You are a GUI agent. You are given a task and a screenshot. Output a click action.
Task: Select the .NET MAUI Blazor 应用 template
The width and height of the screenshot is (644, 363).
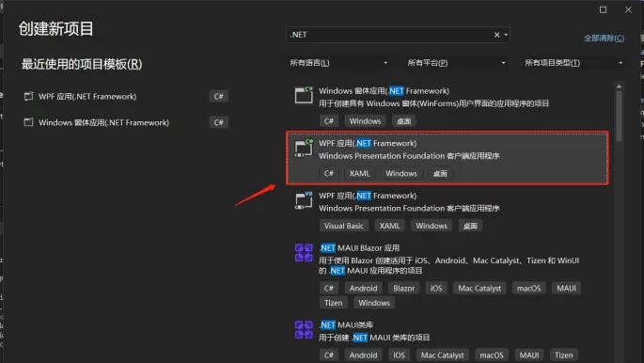coord(448,276)
